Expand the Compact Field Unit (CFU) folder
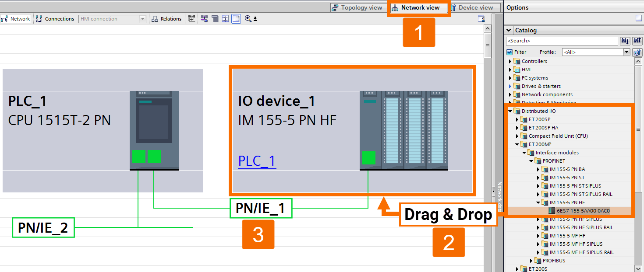 (517, 136)
